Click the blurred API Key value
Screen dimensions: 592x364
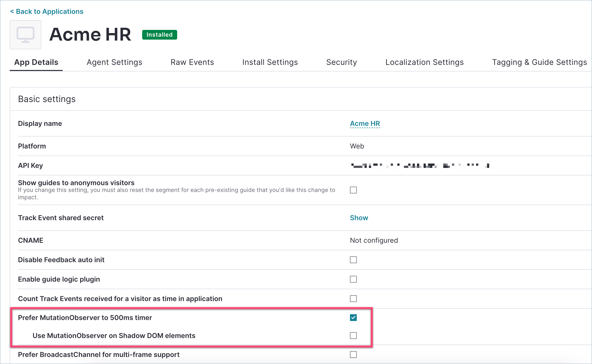pos(420,166)
